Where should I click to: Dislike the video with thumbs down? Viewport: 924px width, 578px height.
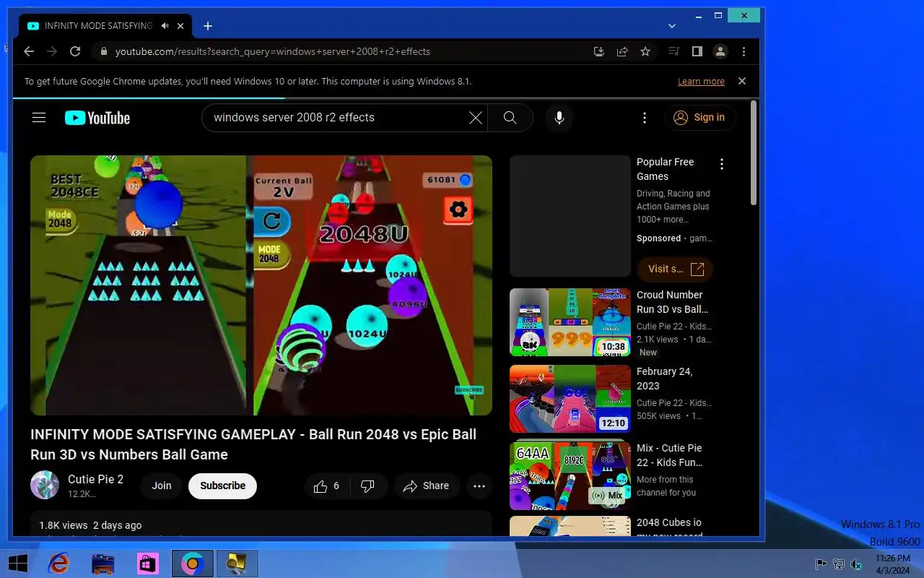pos(367,486)
